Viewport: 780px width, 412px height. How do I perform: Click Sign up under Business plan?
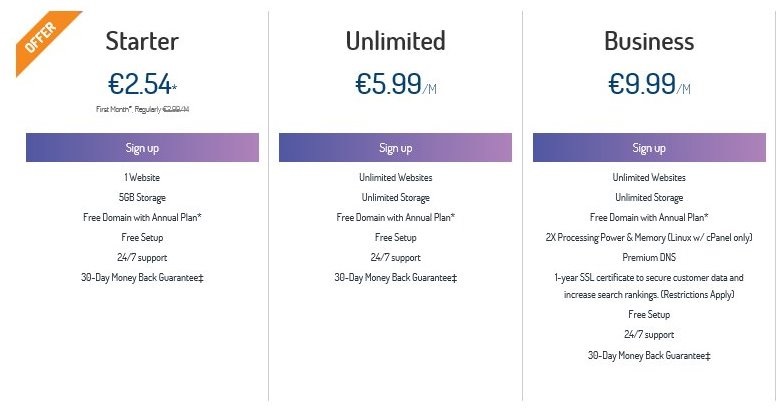coord(649,147)
